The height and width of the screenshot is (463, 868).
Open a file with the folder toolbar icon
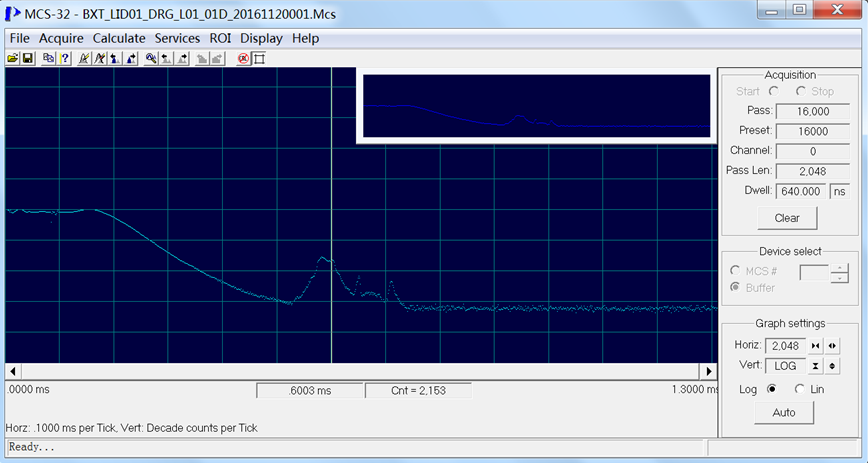point(13,58)
